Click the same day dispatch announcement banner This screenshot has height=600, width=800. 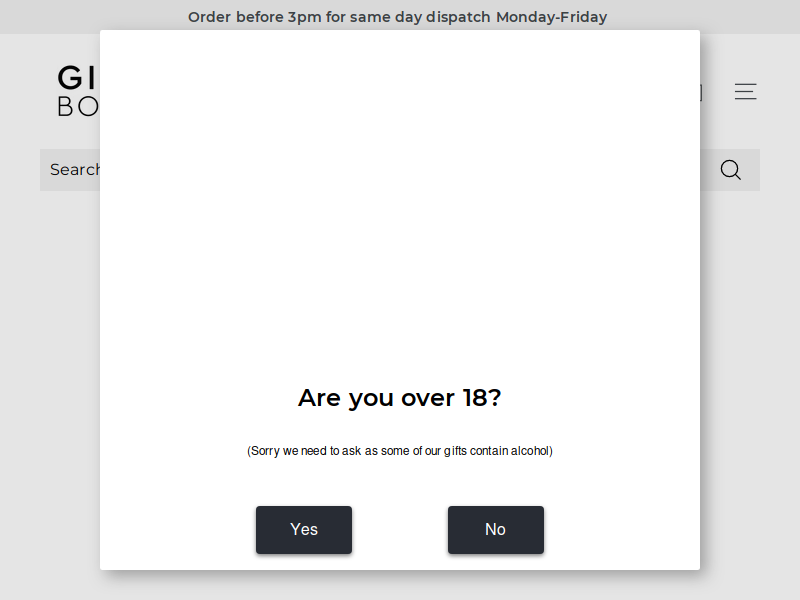click(397, 17)
